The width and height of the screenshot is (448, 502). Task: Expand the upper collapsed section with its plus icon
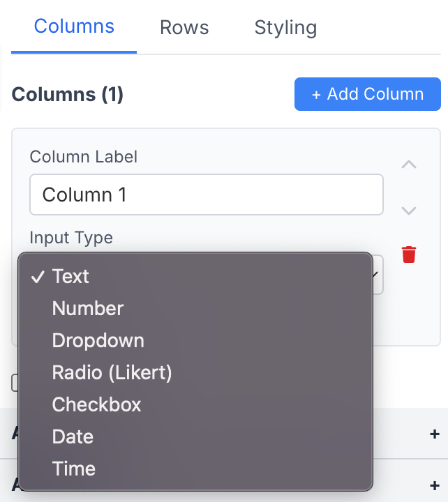[x=435, y=434]
